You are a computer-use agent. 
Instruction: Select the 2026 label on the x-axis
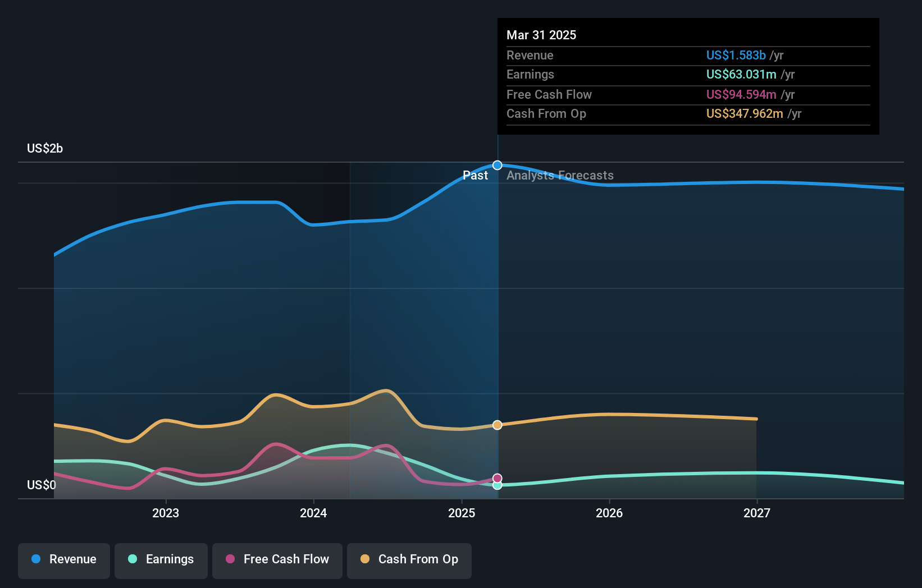[x=609, y=513]
